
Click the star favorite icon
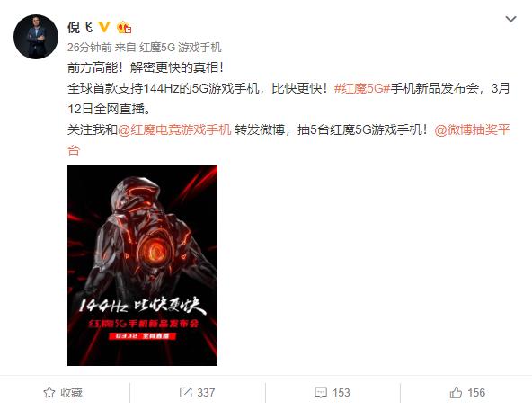pos(49,393)
